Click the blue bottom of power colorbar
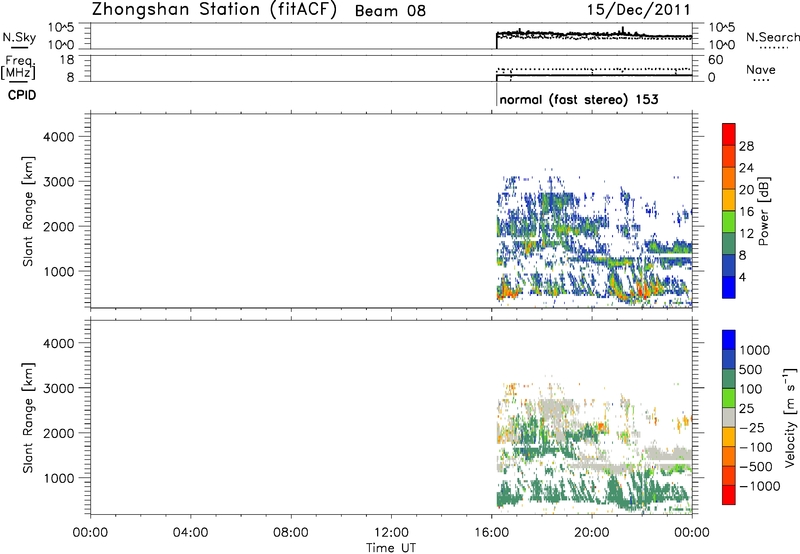The image size is (800, 554). [729, 287]
